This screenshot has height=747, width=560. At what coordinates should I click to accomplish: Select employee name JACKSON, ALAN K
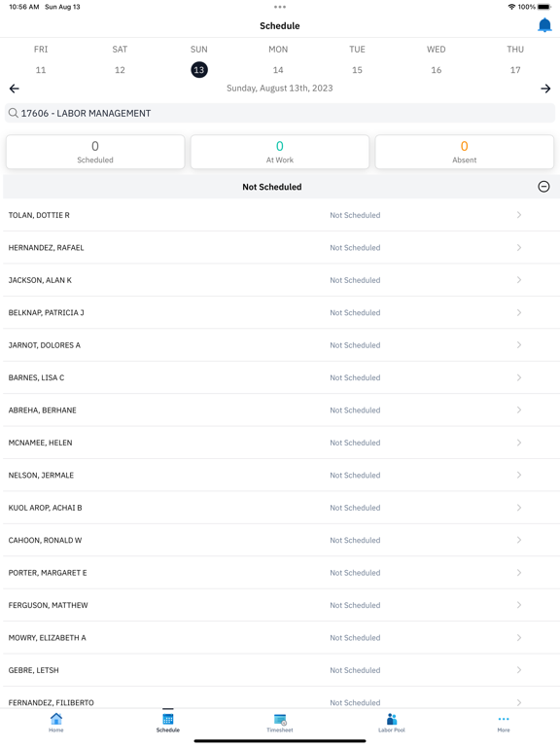point(40,280)
